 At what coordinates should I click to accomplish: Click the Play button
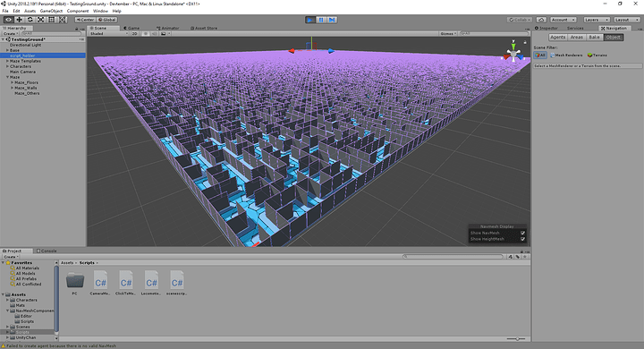pyautogui.click(x=310, y=20)
